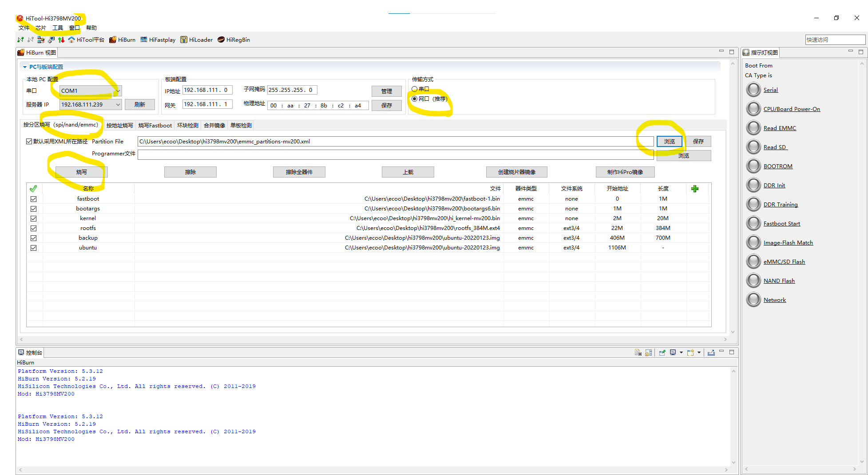
Task: Click the 快速访问 quick access field
Action: click(x=835, y=40)
